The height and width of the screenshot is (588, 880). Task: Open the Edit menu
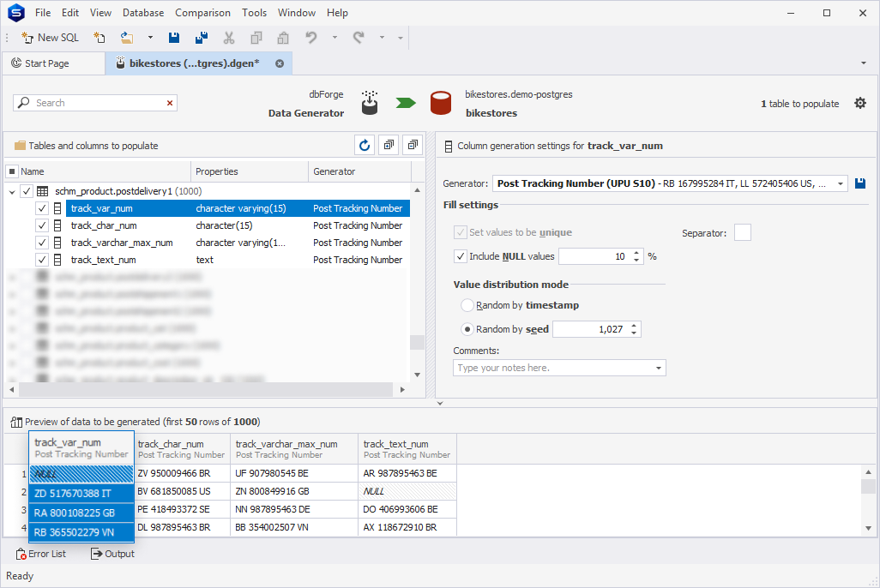pyautogui.click(x=70, y=12)
